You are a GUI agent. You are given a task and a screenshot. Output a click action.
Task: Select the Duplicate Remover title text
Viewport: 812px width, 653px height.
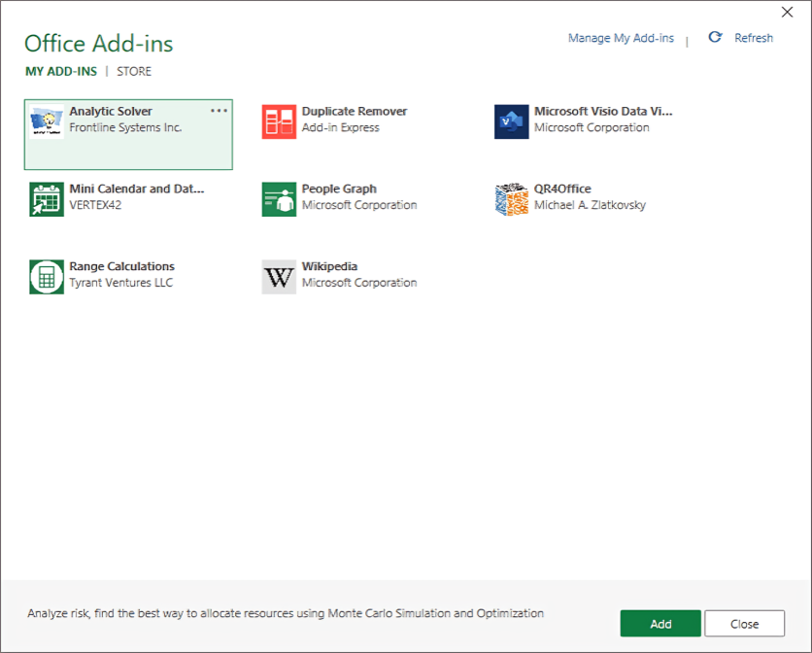pos(355,112)
